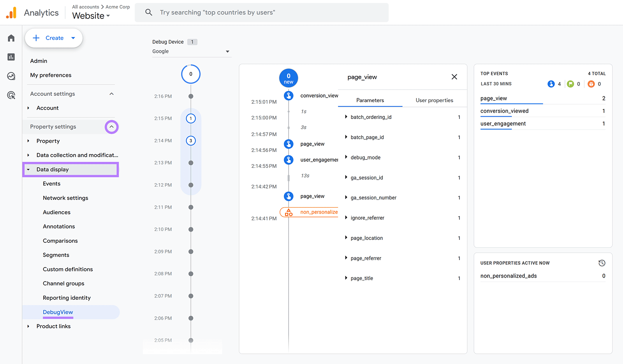623x364 pixels.
Task: Collapse the Property settings chevron
Action: (111, 127)
